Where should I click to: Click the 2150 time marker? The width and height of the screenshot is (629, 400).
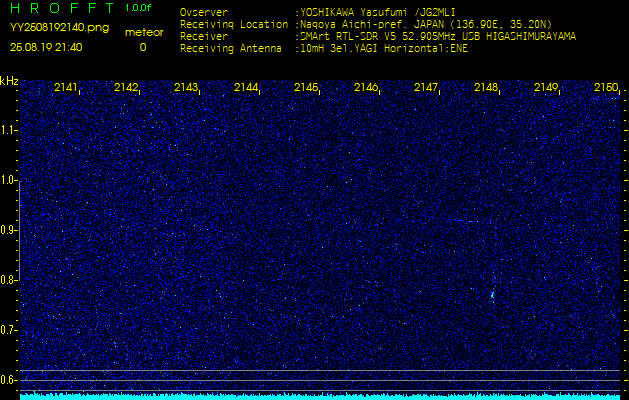tap(606, 87)
